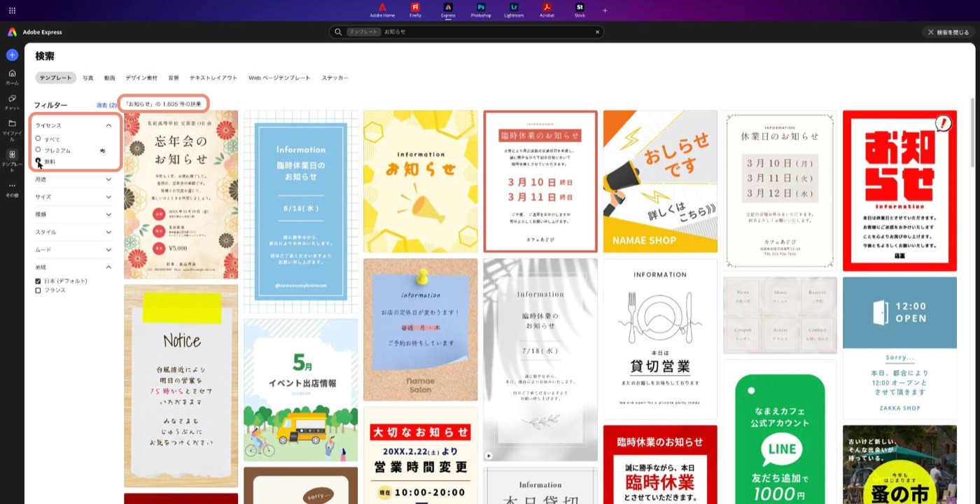Viewport: 980px width, 504px height.
Task: Open Adobe Home app icon
Action: (x=382, y=10)
